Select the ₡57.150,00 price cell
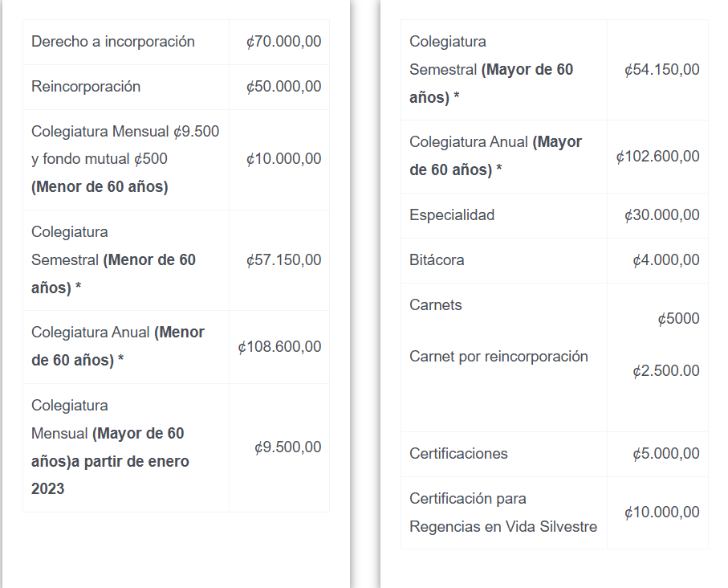The image size is (728, 588). pos(283,259)
